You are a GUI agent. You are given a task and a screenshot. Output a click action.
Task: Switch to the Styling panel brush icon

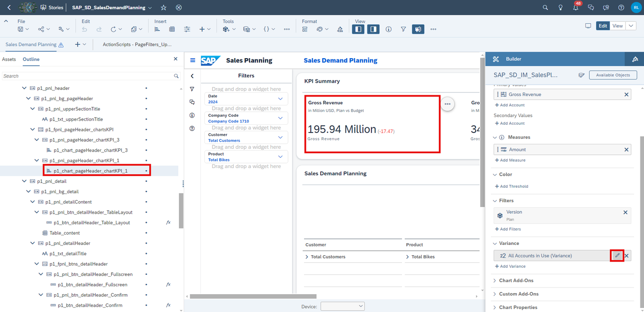point(635,59)
